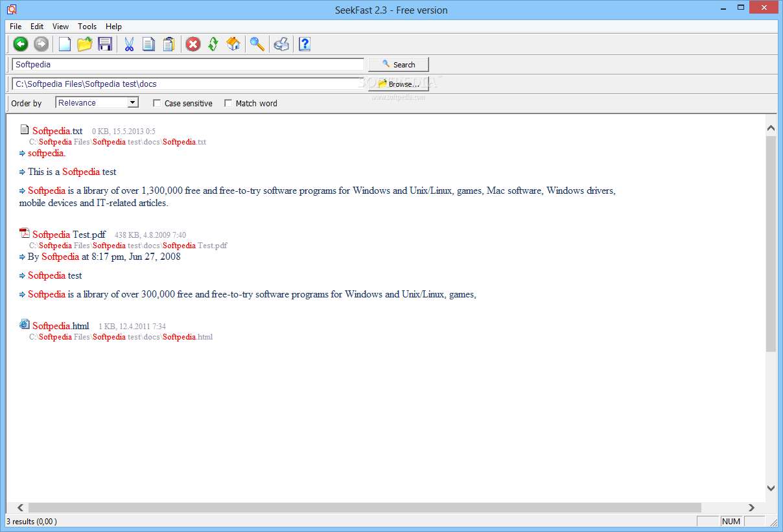Click the Softpedia.txt file path line
This screenshot has width=783, height=532.
click(x=117, y=142)
